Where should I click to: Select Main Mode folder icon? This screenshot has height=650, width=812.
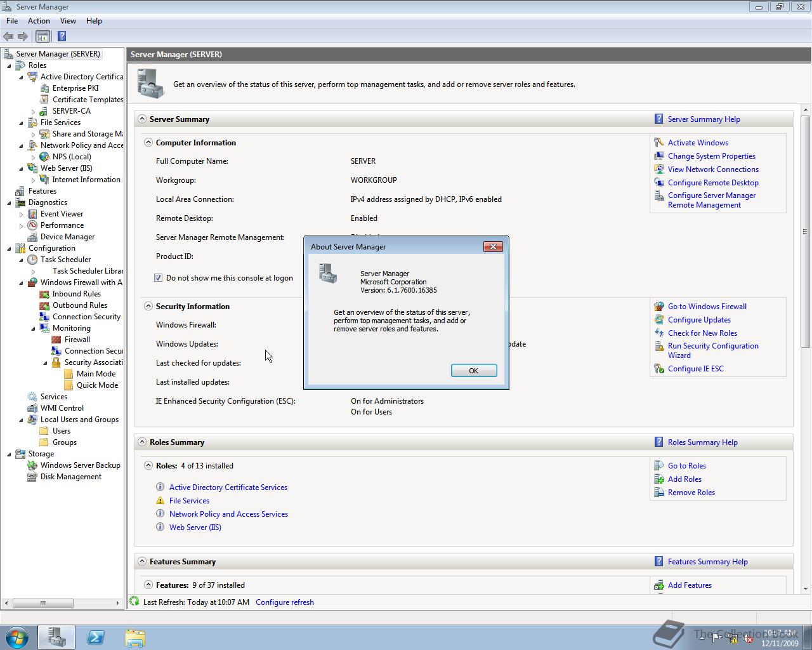(x=69, y=374)
